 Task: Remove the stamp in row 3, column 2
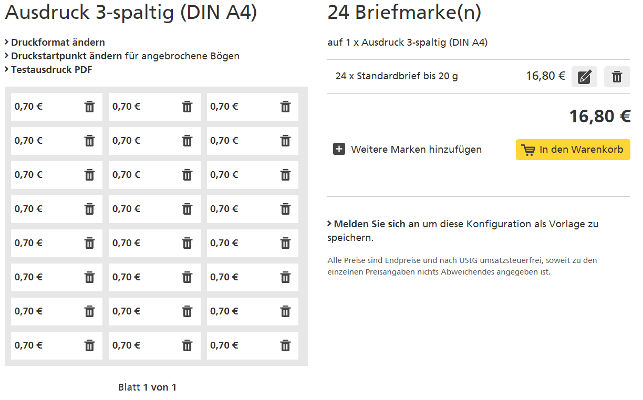[187, 175]
